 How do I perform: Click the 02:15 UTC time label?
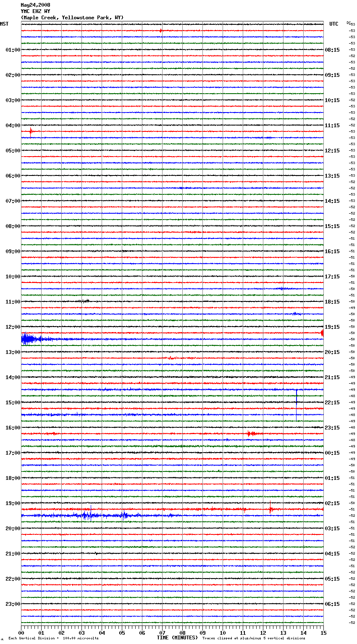[x=332, y=503]
